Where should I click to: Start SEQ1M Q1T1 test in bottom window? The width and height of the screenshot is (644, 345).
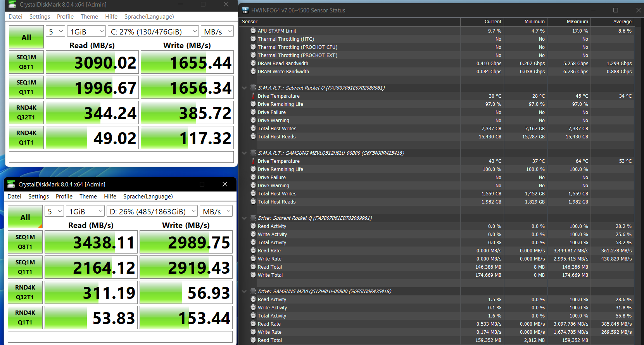pos(25,267)
